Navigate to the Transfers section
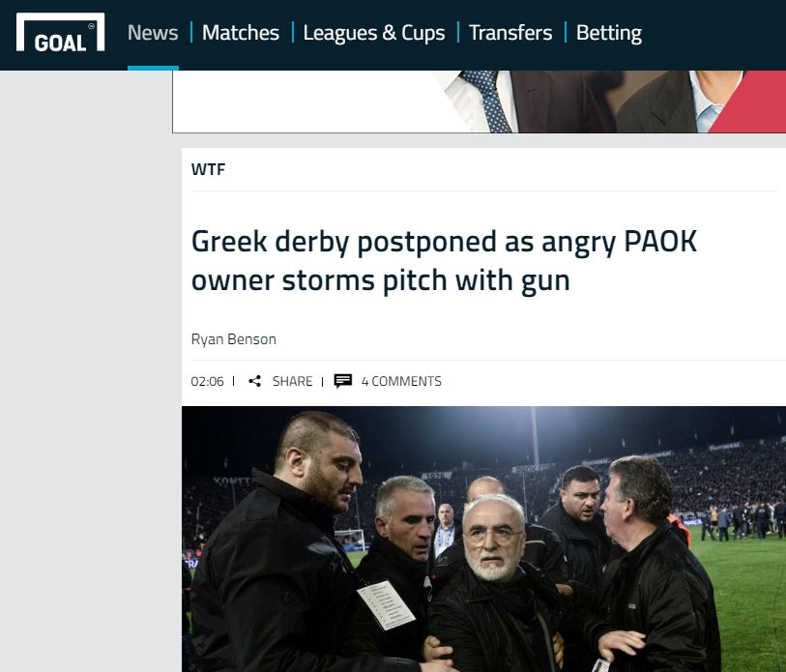This screenshot has width=786, height=672. coord(510,33)
